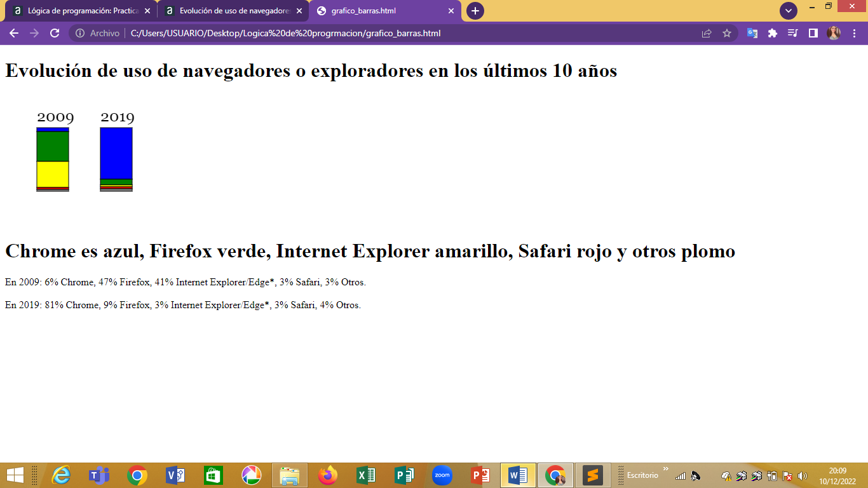This screenshot has height=488, width=868.
Task: Click the address bar URL
Action: coord(286,33)
